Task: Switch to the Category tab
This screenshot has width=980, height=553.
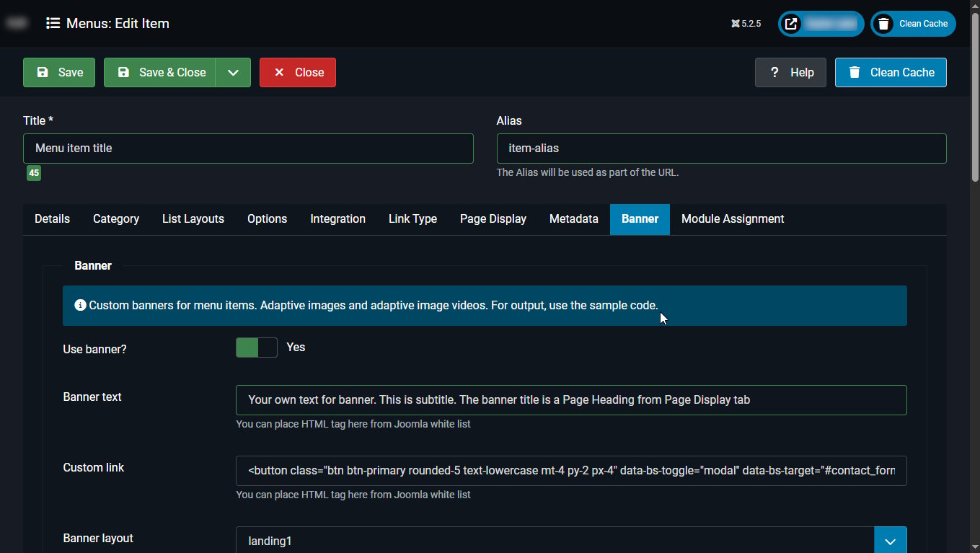Action: coord(116,219)
